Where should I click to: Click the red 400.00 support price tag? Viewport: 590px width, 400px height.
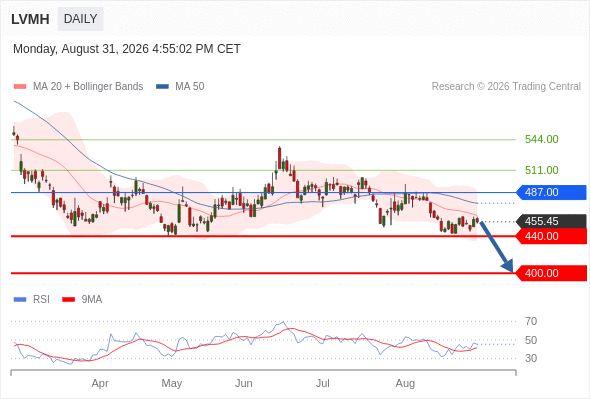coord(551,273)
